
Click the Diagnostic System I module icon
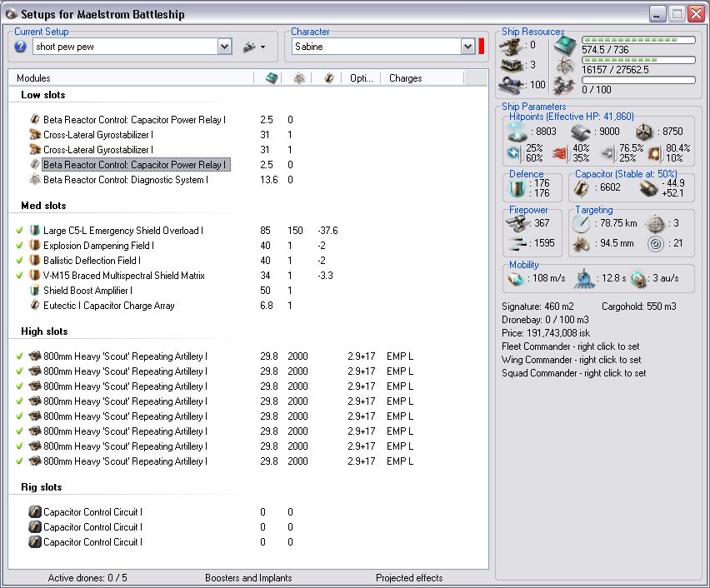35,179
